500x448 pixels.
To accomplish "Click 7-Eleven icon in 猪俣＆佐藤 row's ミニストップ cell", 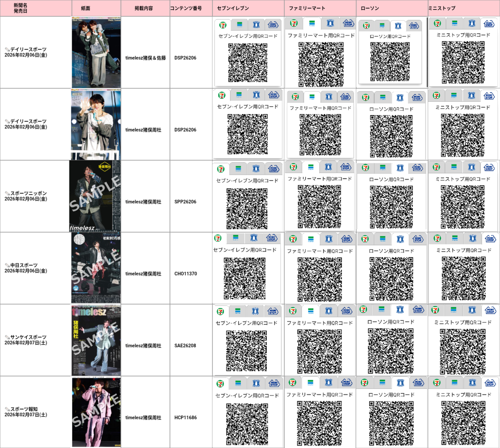I will point(437,23).
